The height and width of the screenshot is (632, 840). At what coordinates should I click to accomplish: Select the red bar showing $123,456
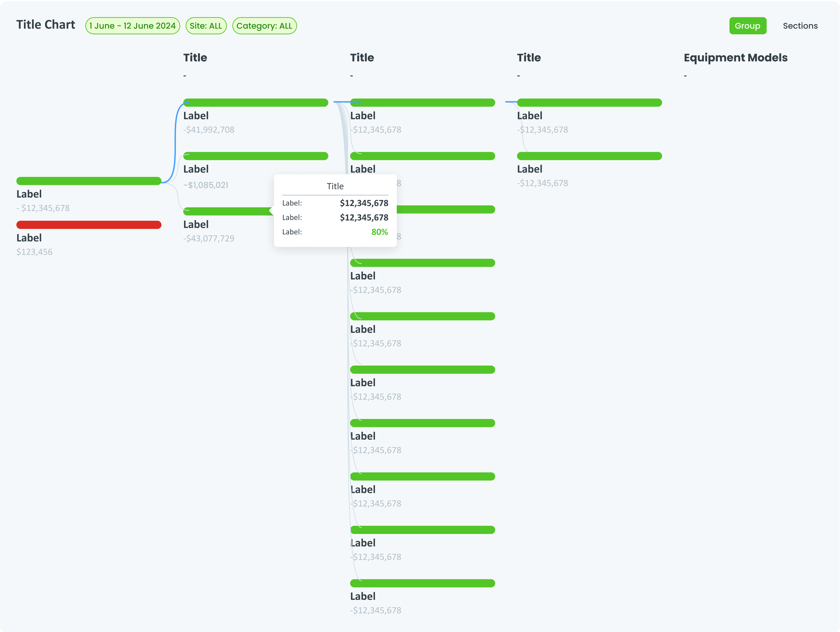(89, 225)
